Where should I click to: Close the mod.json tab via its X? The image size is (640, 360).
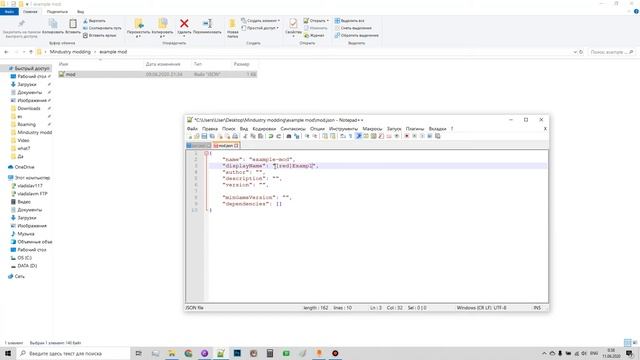click(x=236, y=145)
